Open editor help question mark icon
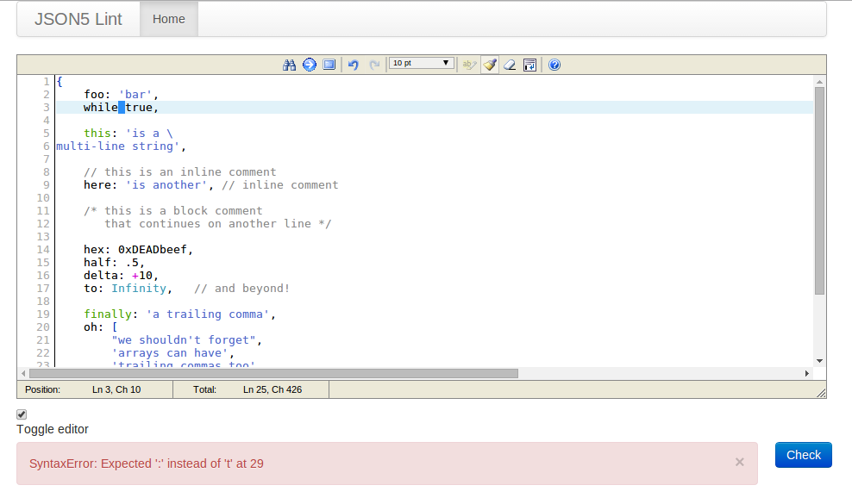 [x=554, y=65]
